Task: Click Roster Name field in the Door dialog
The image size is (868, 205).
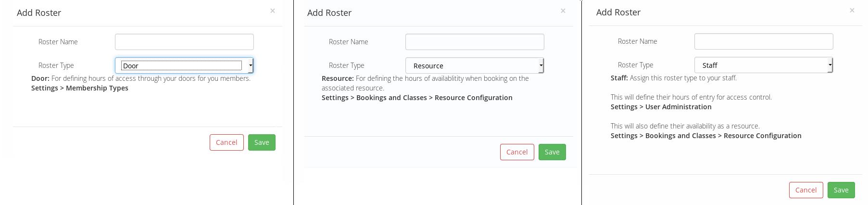Action: click(x=184, y=42)
